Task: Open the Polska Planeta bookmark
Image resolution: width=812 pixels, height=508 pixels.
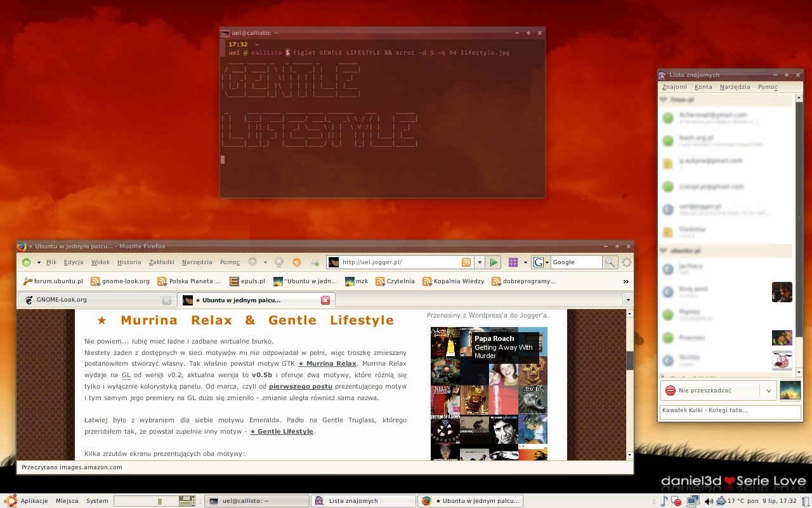Action: pyautogui.click(x=190, y=281)
